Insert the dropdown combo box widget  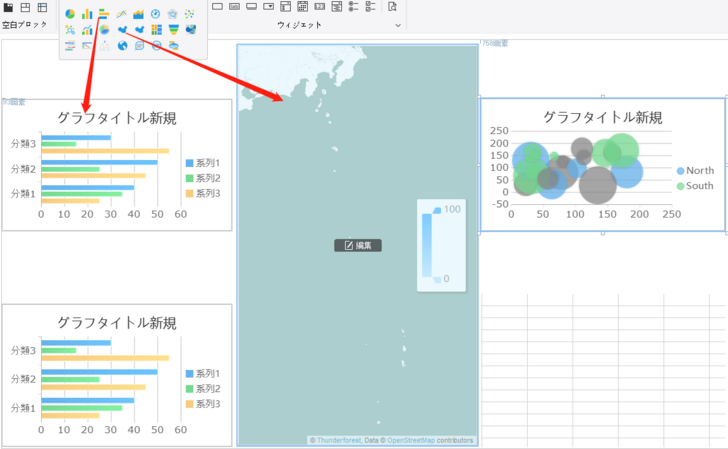click(x=268, y=7)
